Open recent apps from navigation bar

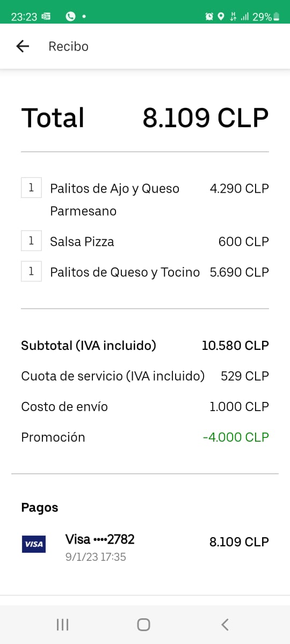pos(63,624)
